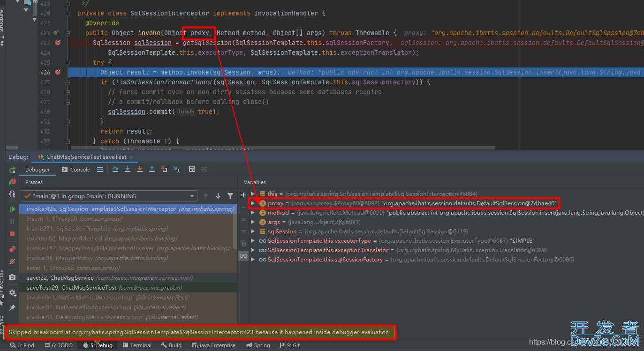Open the Terminal tool window
The image size is (644, 351).
pos(137,345)
